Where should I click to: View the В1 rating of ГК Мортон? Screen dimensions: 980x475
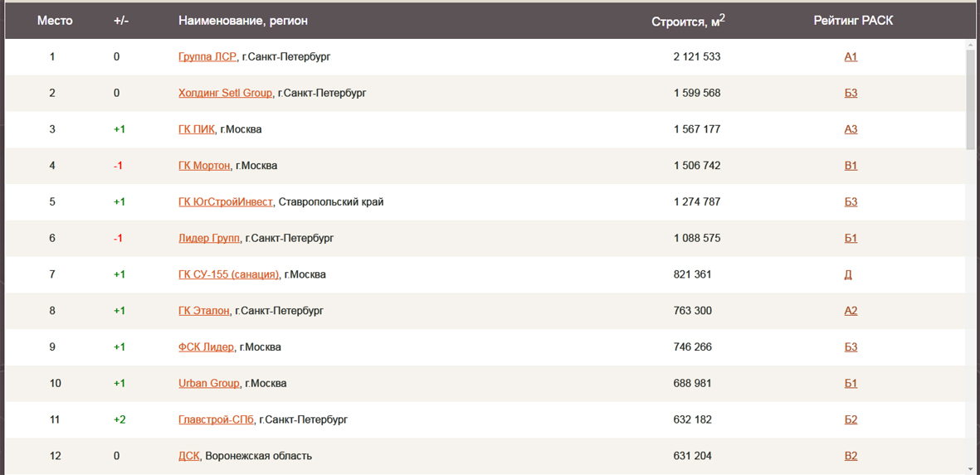pos(851,166)
